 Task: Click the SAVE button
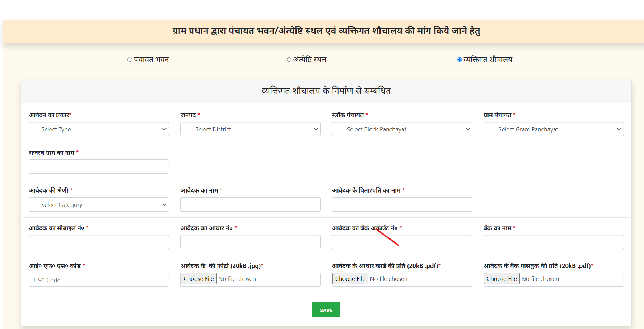click(326, 310)
